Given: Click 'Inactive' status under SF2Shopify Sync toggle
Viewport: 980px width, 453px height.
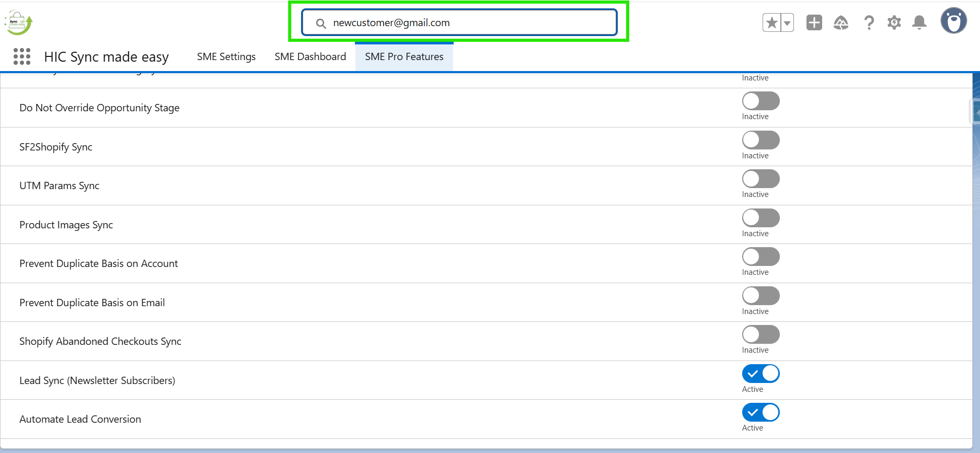Looking at the screenshot, I should point(755,156).
